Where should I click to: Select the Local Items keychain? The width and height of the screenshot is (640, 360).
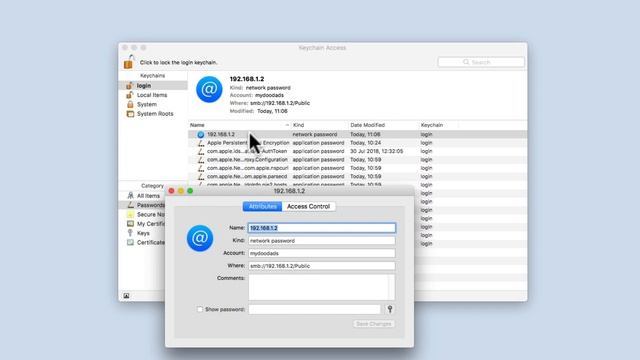click(153, 95)
